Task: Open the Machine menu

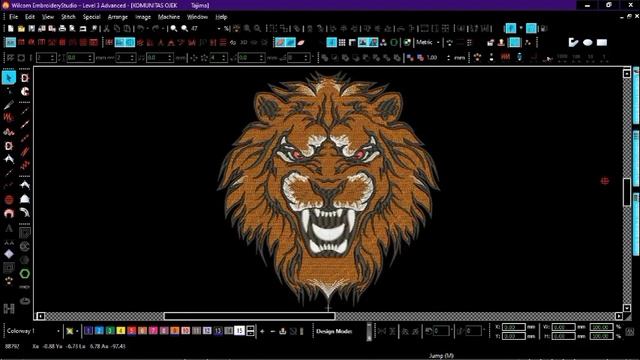Action: tap(169, 17)
